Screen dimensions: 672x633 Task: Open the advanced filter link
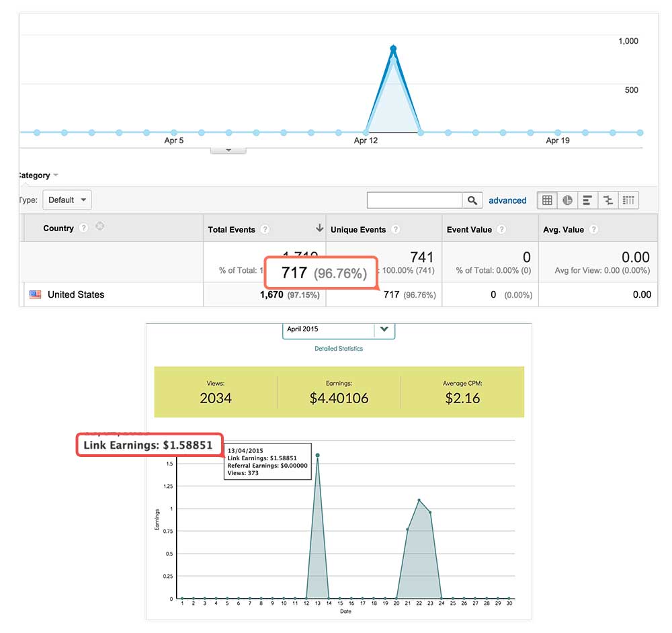507,200
